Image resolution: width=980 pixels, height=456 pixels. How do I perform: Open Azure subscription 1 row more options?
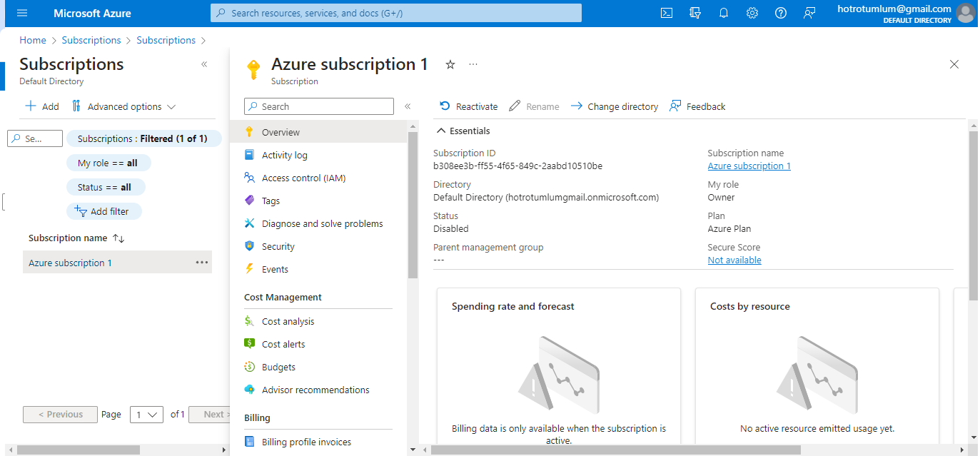[x=202, y=263]
